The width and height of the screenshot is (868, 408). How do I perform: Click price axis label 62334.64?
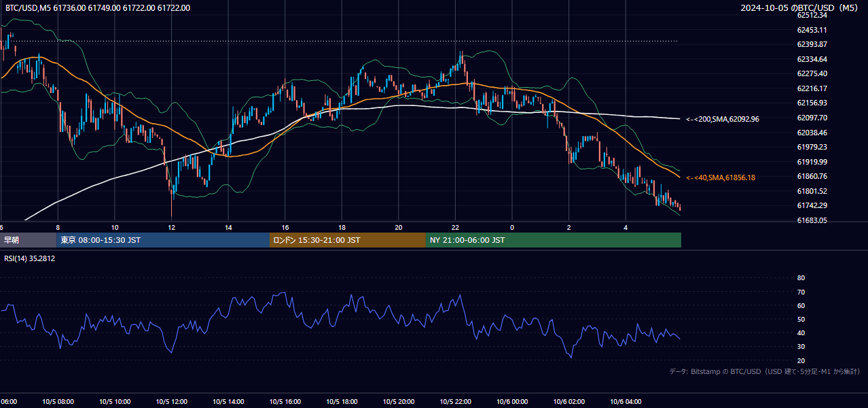point(812,59)
